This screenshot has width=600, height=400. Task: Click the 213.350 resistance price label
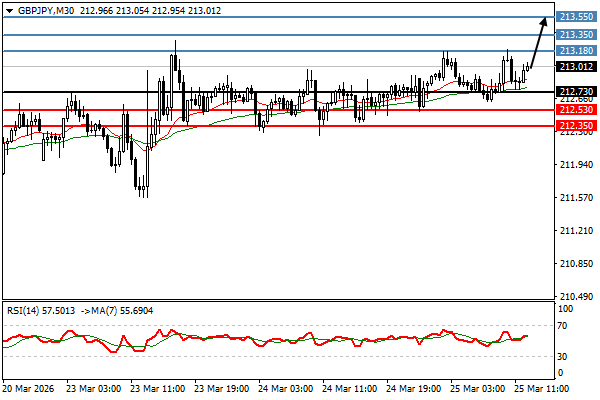[x=575, y=34]
